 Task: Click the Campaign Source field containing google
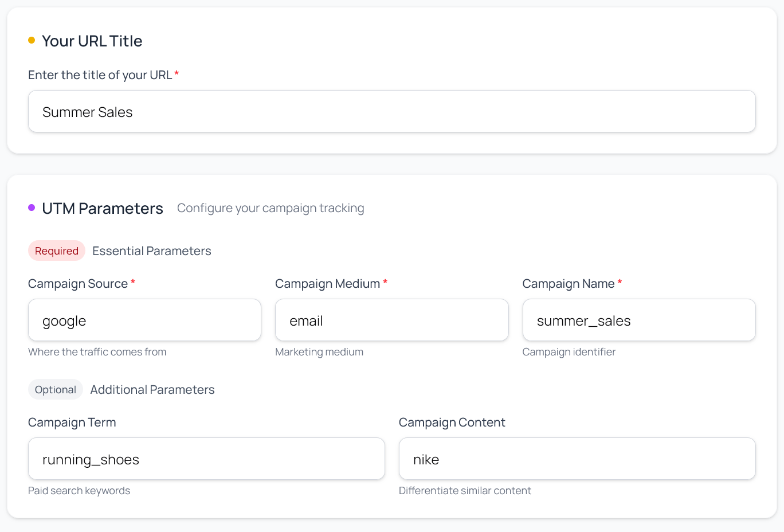[144, 320]
